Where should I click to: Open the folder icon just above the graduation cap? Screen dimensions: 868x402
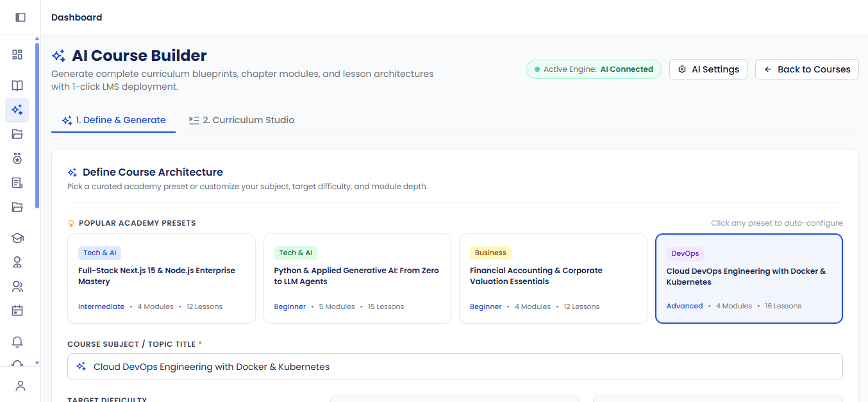17,207
